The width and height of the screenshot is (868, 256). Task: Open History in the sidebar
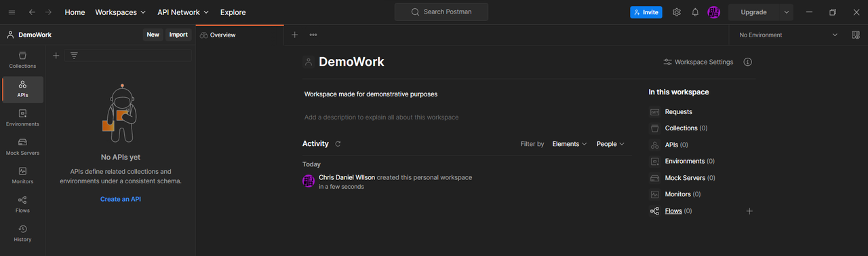[x=22, y=233]
